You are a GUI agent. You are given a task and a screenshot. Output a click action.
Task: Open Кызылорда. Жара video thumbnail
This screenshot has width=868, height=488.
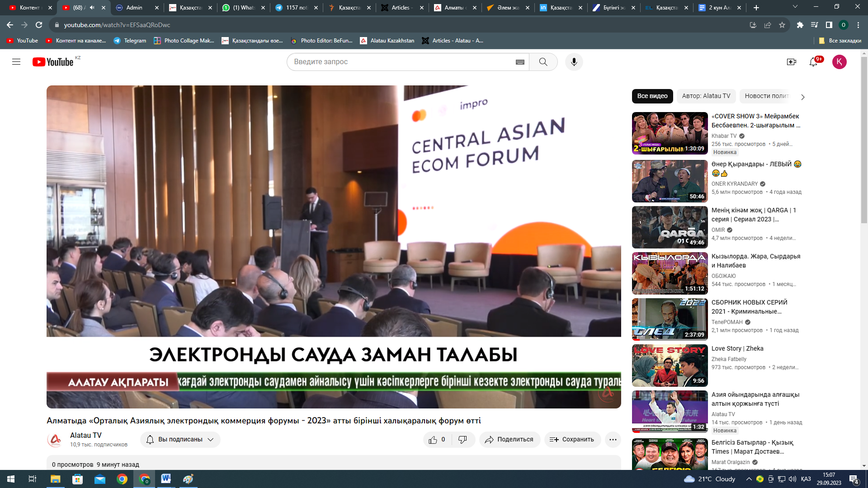coord(670,273)
